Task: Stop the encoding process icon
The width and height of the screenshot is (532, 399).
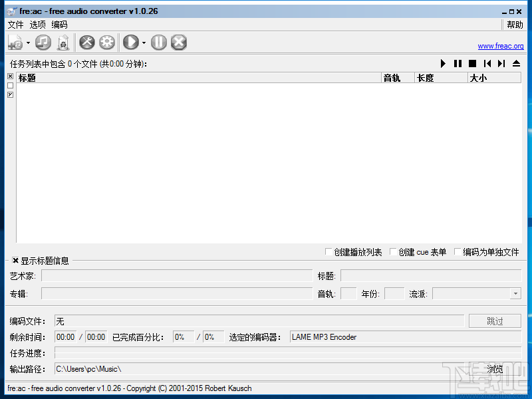Action: (178, 42)
